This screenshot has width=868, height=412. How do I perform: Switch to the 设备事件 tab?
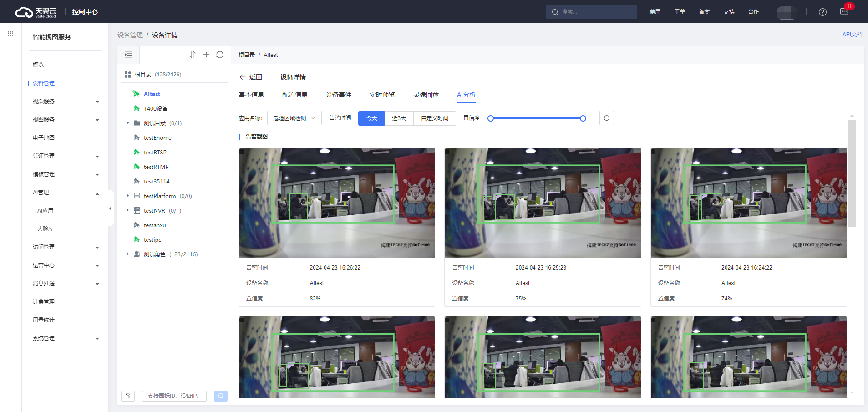click(x=339, y=95)
